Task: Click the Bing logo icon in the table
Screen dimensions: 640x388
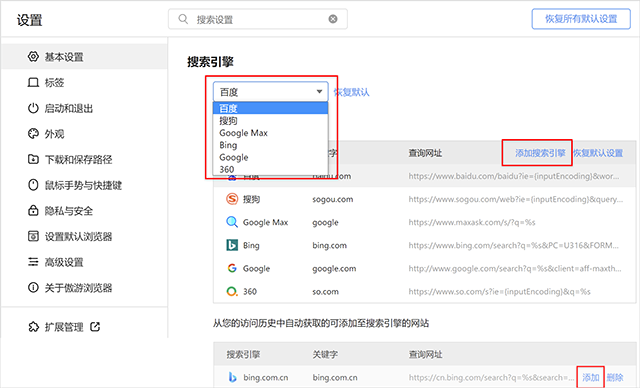Action: [232, 245]
